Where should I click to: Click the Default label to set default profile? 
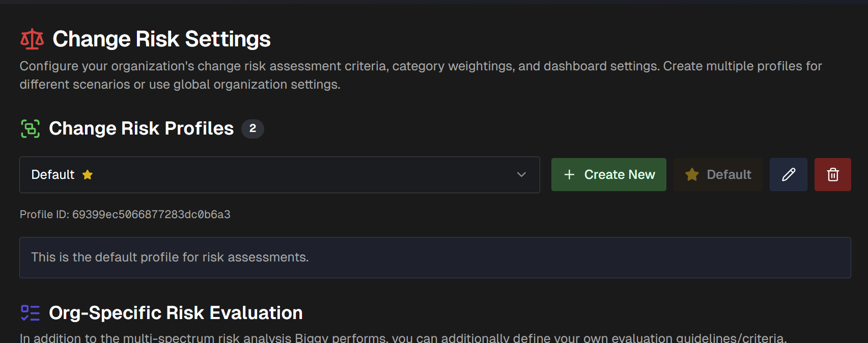click(x=729, y=175)
